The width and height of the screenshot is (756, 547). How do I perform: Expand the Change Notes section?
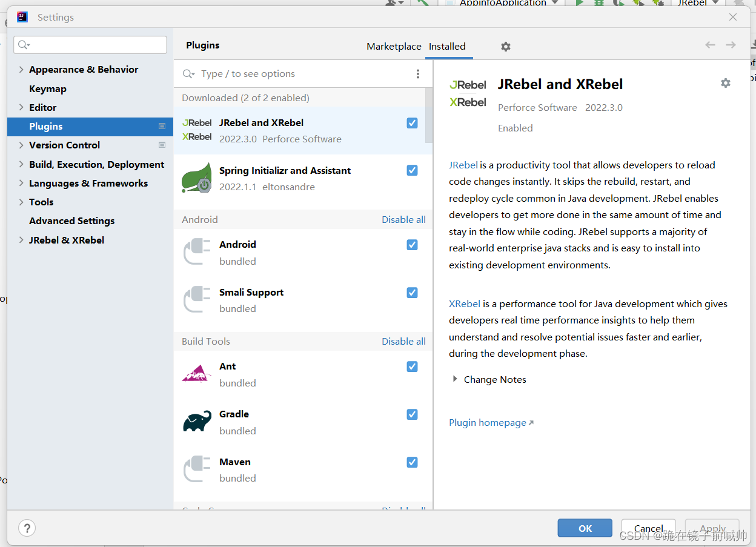[455, 379]
